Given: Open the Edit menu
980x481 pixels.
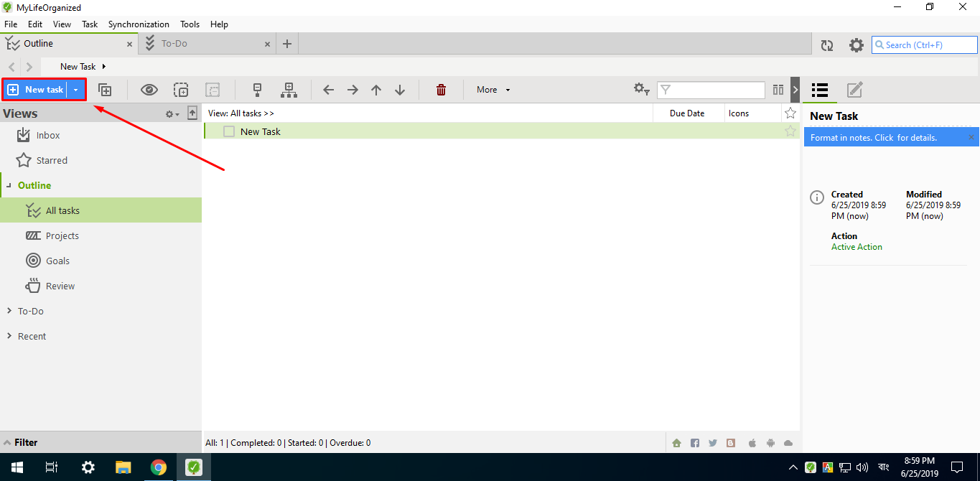Looking at the screenshot, I should (x=35, y=24).
